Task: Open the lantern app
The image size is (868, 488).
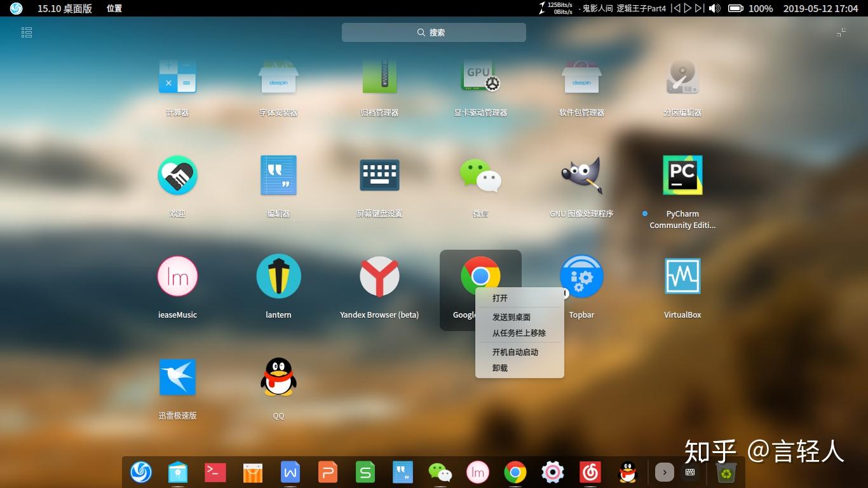Action: 278,276
